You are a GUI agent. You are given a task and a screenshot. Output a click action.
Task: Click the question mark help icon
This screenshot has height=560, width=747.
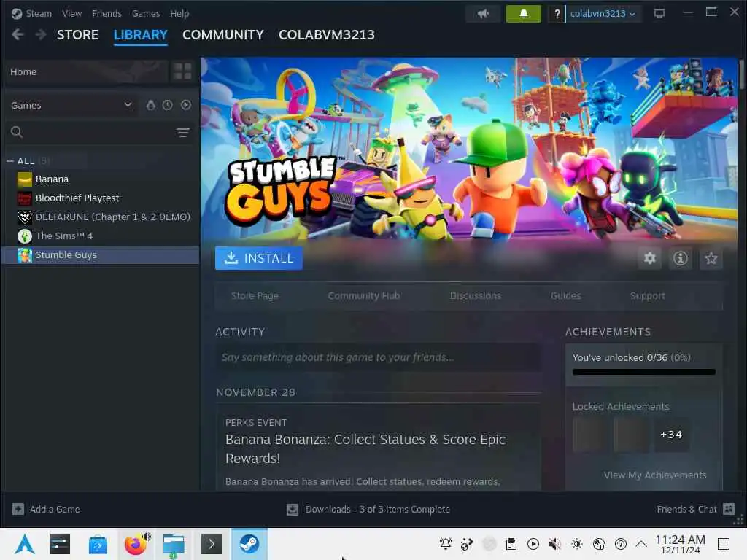point(557,14)
